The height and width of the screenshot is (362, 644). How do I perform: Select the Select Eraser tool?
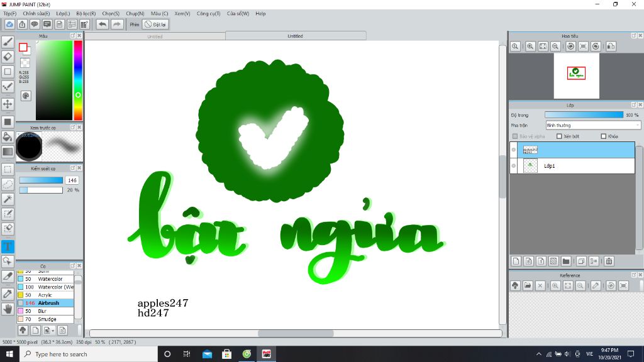coord(8,229)
